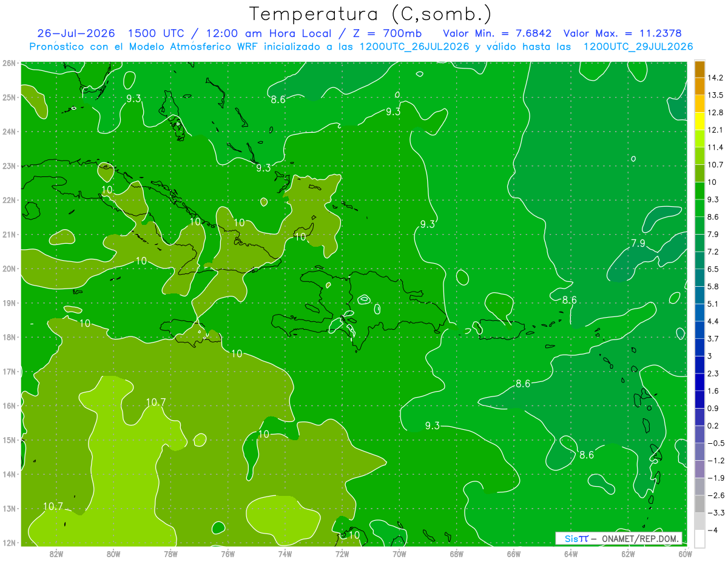Click the '15N' latitude axis label

(x=9, y=440)
